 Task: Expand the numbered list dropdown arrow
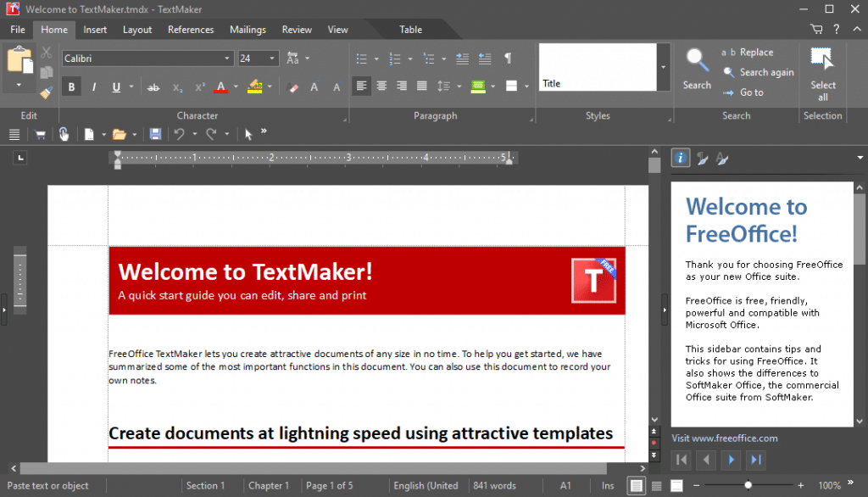[x=410, y=59]
